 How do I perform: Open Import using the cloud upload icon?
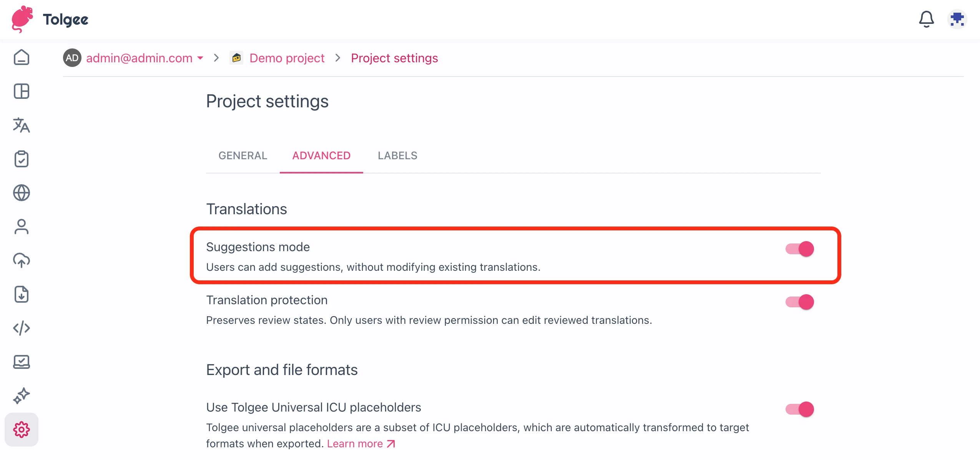pos(22,261)
